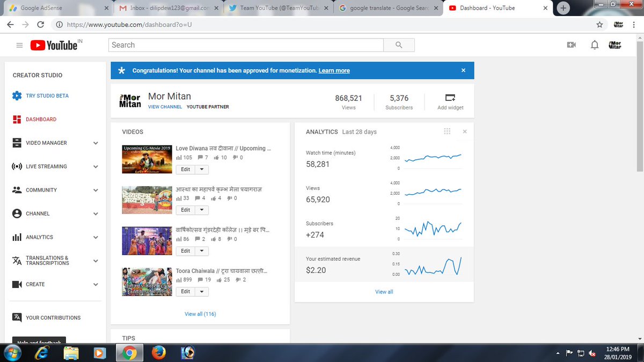
Task: Open the notifications bell
Action: pyautogui.click(x=595, y=45)
